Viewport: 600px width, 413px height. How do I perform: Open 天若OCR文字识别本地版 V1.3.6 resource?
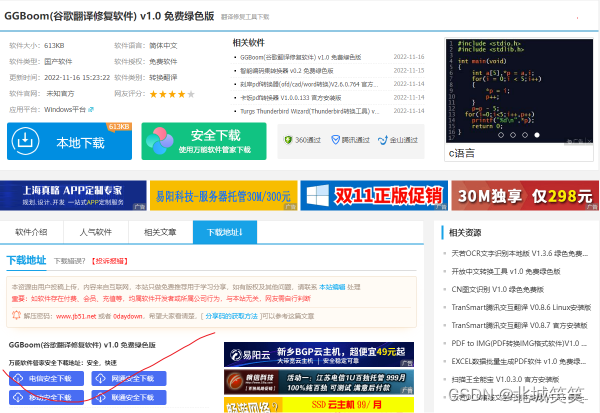(x=519, y=253)
